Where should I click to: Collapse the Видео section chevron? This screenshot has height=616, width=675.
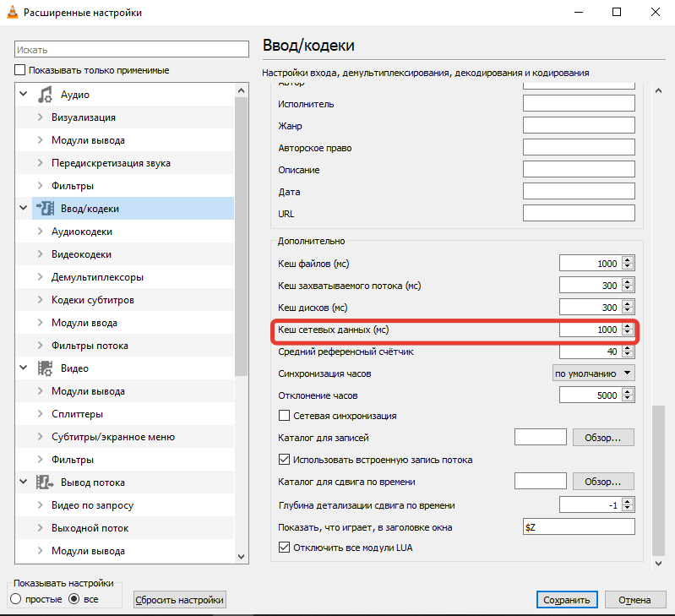pyautogui.click(x=24, y=368)
